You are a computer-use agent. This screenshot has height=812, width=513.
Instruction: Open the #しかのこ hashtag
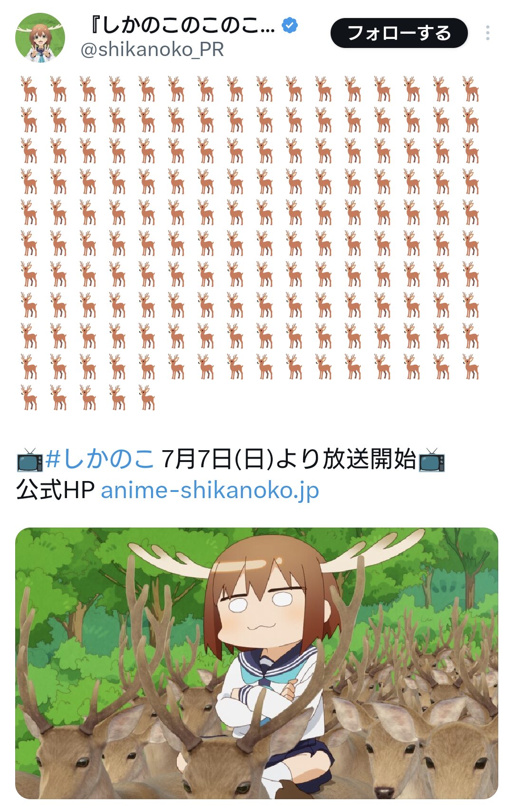point(100,459)
